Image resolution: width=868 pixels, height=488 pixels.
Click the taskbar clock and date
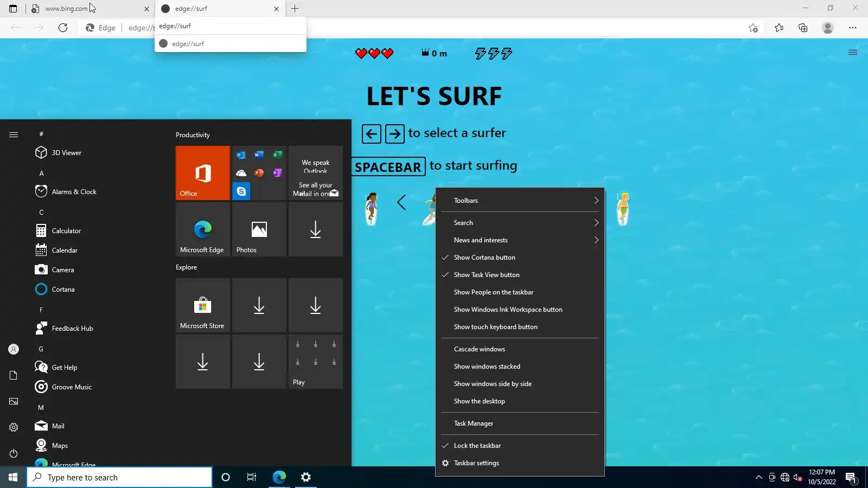point(821,477)
